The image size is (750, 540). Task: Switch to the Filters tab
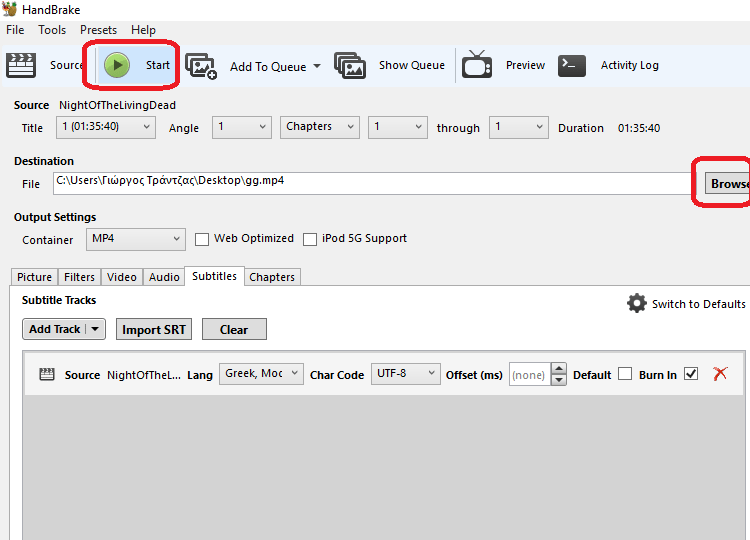coord(79,277)
